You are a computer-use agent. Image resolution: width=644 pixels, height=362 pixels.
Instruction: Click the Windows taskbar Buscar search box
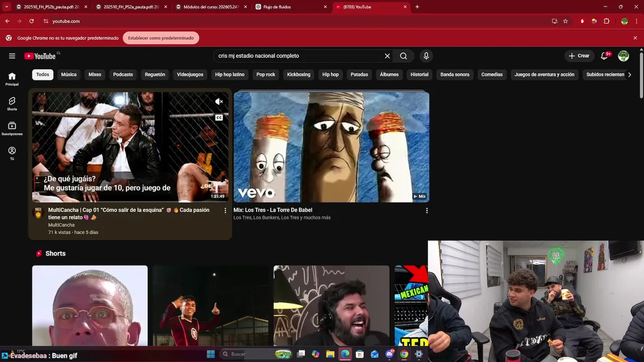coord(257,354)
